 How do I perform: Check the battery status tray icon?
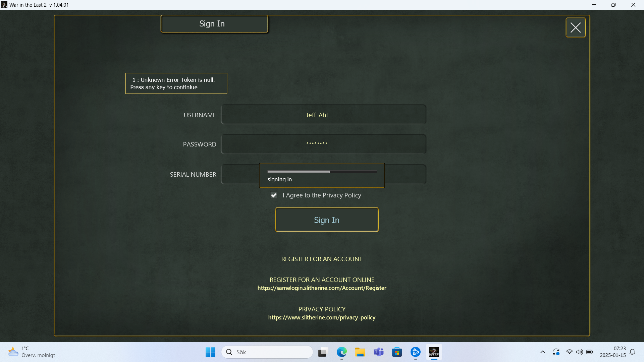590,352
